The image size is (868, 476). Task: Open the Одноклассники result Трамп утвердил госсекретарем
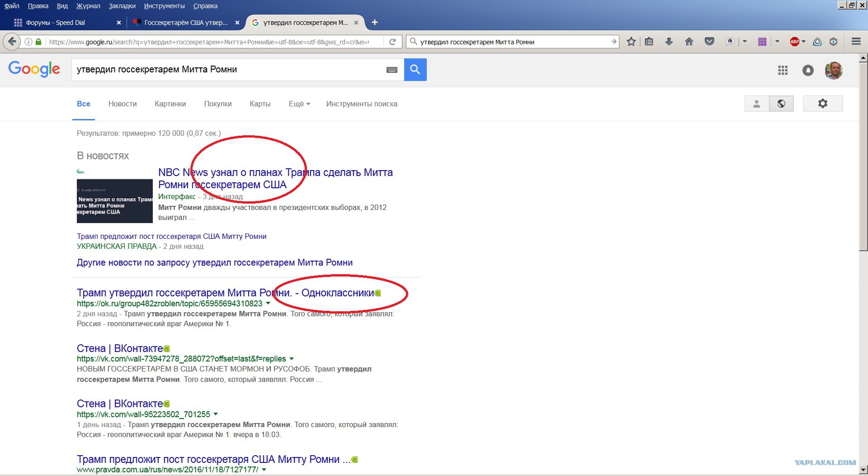click(x=226, y=293)
